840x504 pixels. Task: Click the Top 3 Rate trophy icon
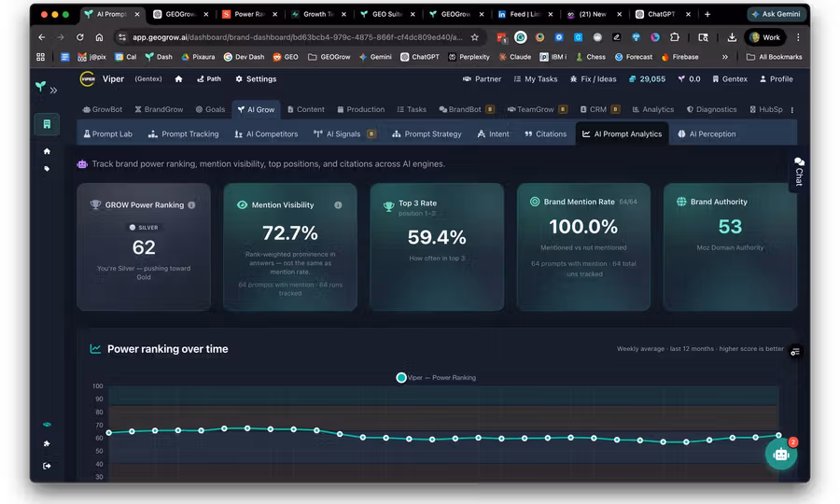[x=389, y=207]
